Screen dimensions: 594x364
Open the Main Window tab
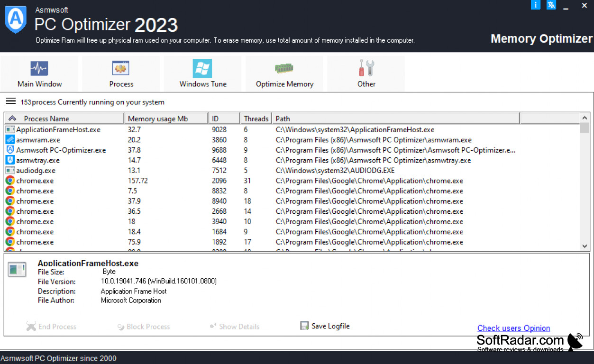tap(40, 74)
